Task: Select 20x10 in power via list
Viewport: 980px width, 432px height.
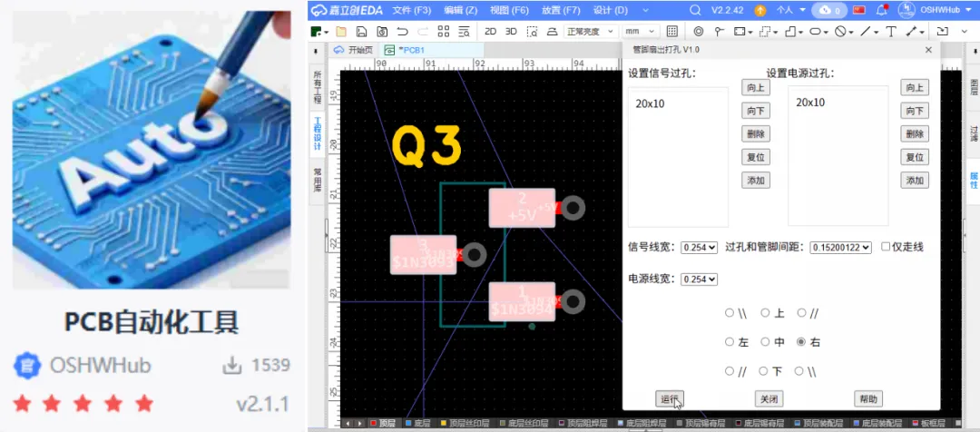Action: click(810, 103)
